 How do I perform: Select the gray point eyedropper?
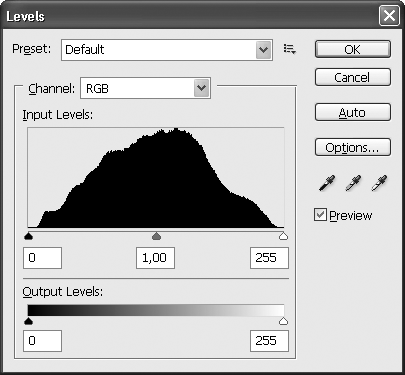[x=353, y=183]
